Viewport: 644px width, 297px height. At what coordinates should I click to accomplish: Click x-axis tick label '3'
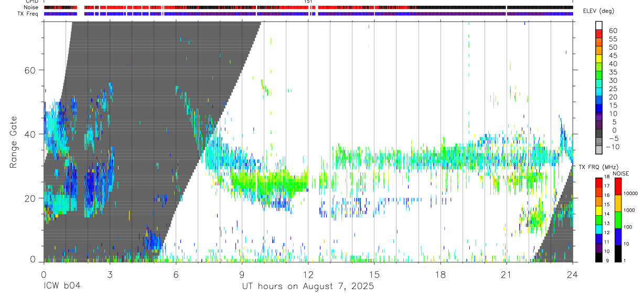110,274
